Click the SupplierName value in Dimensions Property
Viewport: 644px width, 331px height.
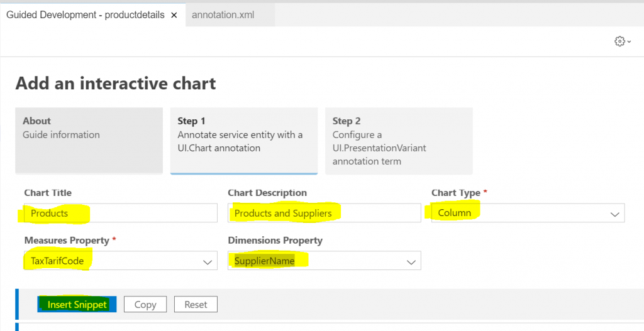point(265,261)
